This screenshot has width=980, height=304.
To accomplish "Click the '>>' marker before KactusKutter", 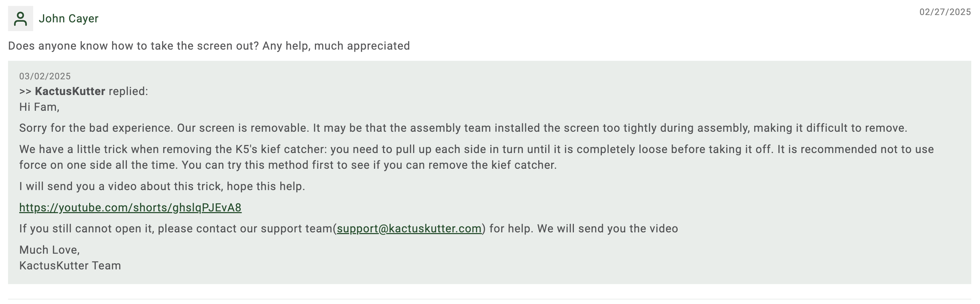I will pyautogui.click(x=25, y=91).
